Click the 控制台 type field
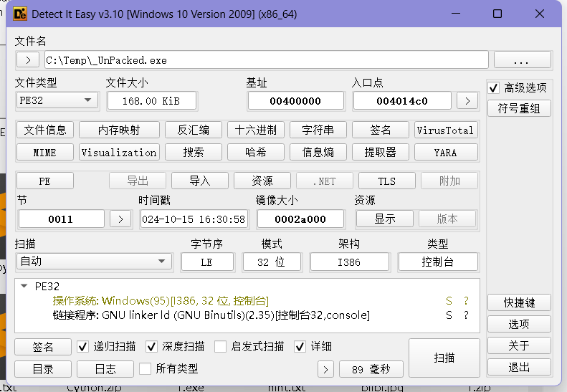Viewport: 567px width, 392px height. pyautogui.click(x=438, y=262)
